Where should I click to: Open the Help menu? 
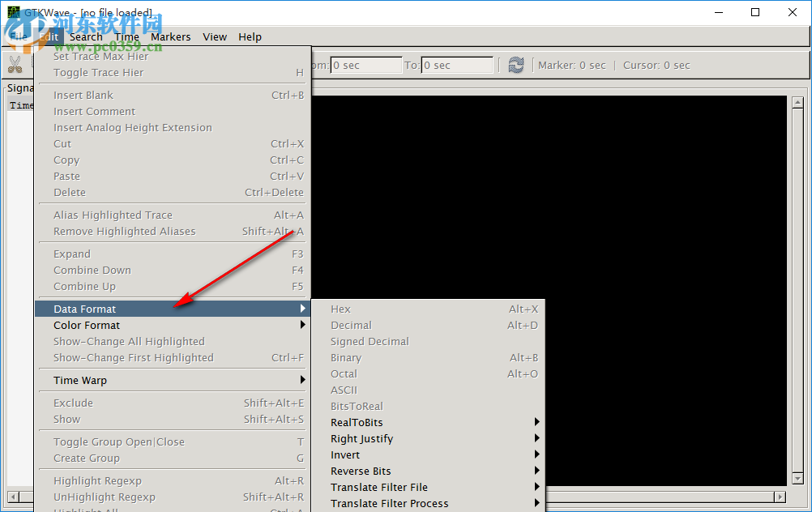250,36
